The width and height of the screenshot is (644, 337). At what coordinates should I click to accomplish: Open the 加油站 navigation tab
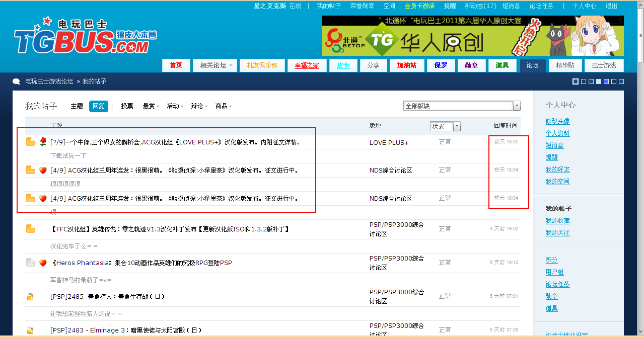(407, 65)
